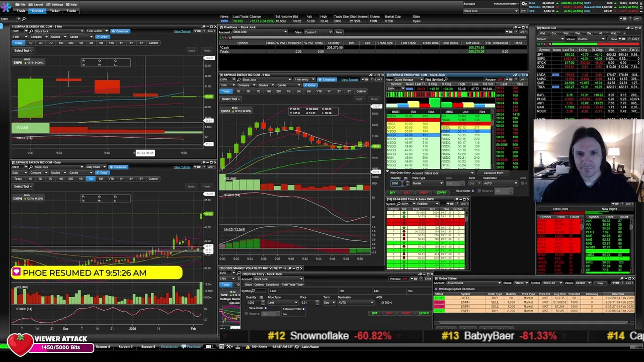Viewport: 644px width, 362px height.
Task: Toggle Crosshair in the 1 Min chart window
Action: click(x=327, y=79)
